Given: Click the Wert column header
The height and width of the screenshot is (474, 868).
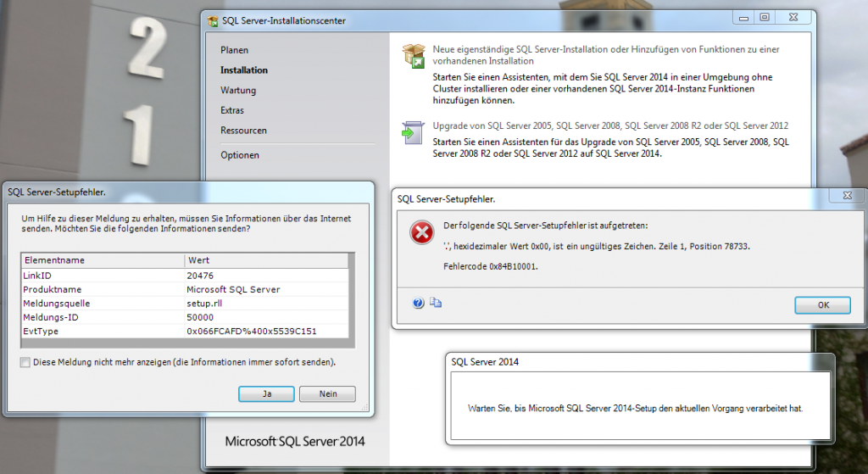Looking at the screenshot, I should tap(267, 260).
